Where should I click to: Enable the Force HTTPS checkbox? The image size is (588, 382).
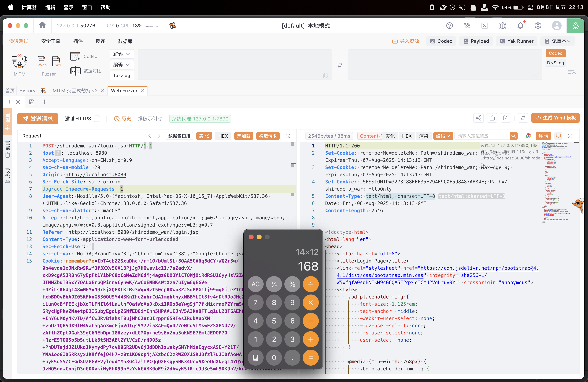97,119
